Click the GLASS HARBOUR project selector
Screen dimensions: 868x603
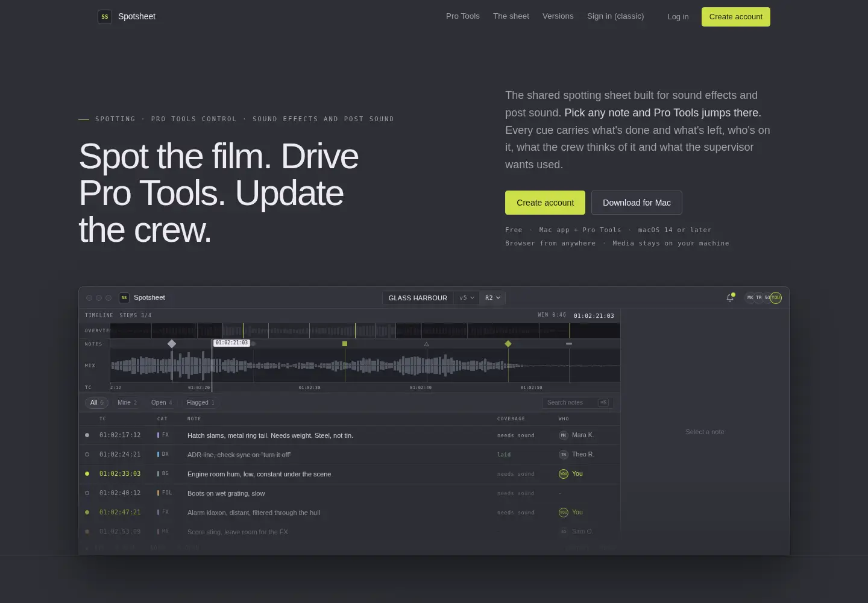418,298
